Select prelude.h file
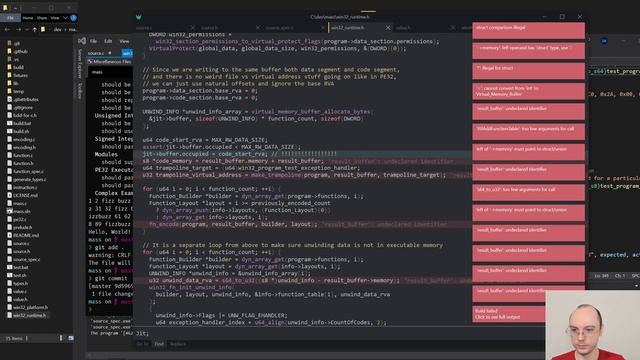The image size is (640, 360). click(20, 227)
